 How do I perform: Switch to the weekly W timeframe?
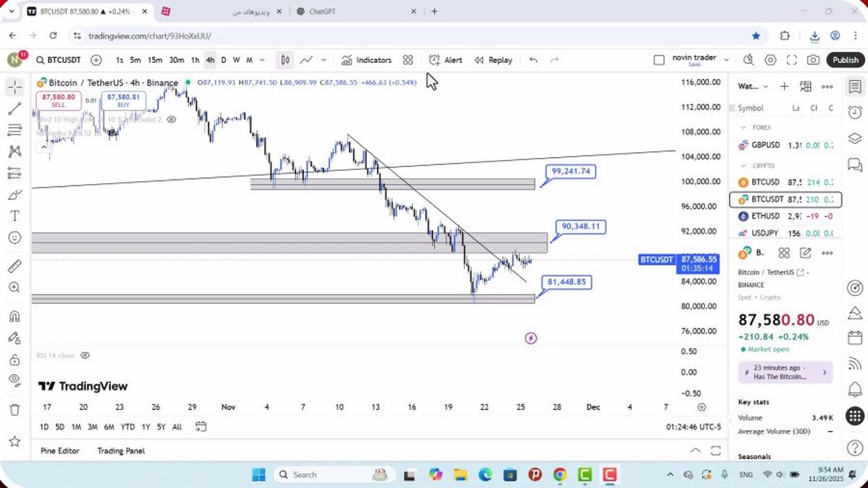pyautogui.click(x=237, y=60)
